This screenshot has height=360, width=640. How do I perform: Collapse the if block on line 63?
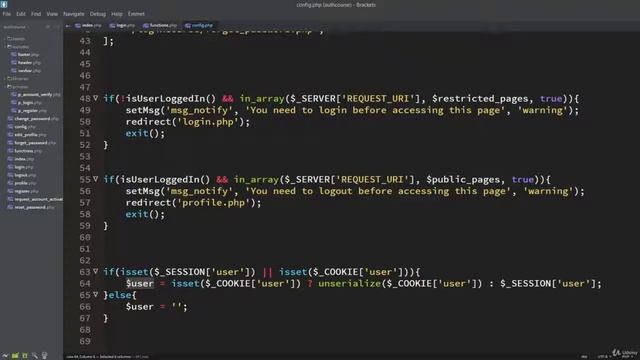click(96, 271)
